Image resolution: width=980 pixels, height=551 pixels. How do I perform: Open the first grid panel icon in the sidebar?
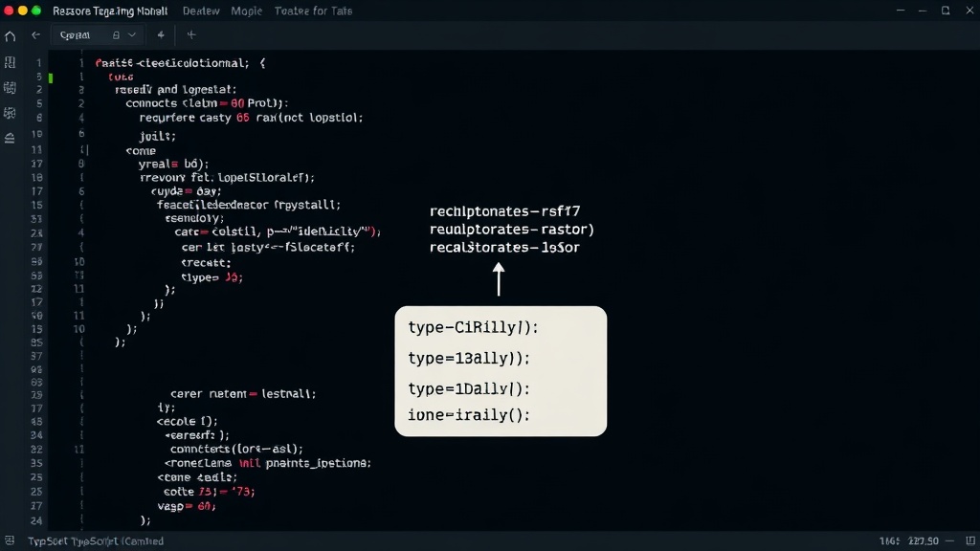pos(10,62)
